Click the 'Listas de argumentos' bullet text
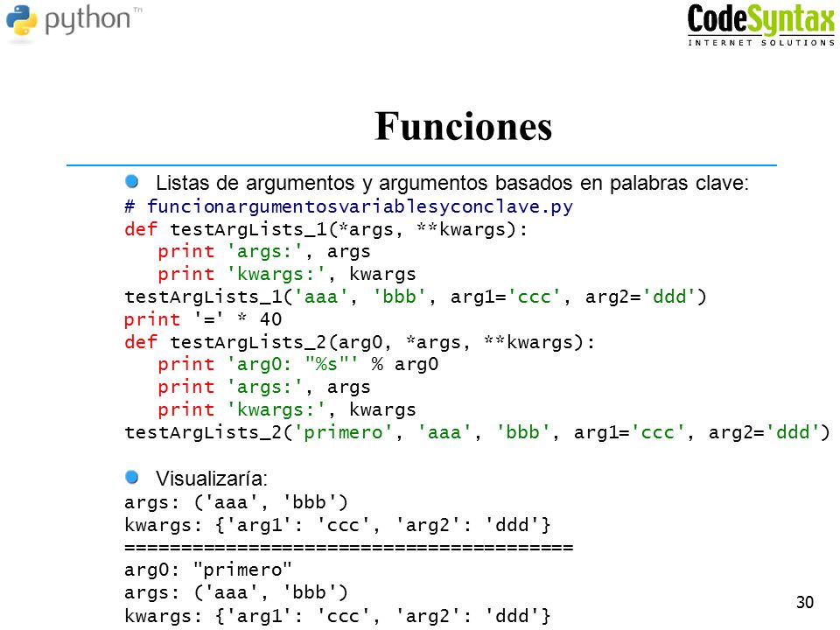840x630 pixels. [452, 183]
